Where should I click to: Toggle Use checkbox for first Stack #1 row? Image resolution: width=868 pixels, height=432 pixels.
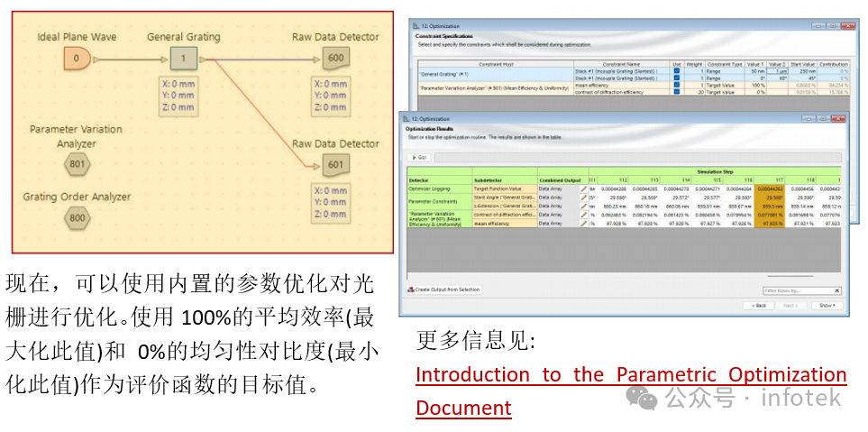click(677, 71)
